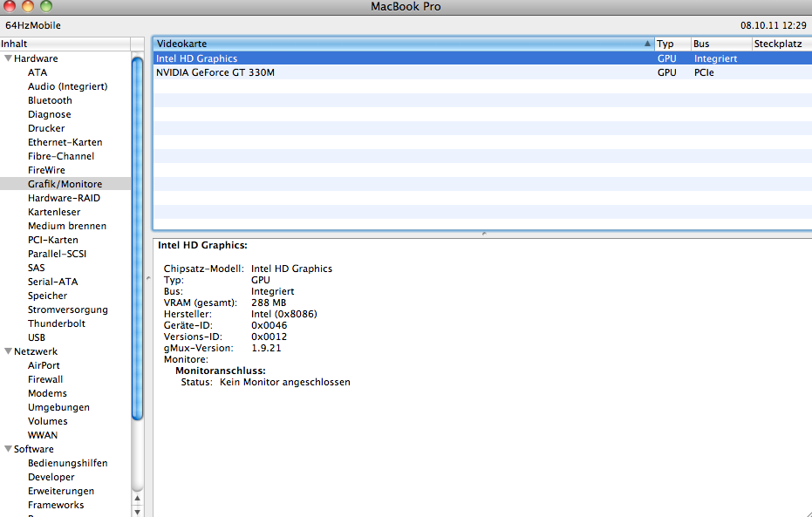The height and width of the screenshot is (517, 812).
Task: Zoom window with green button
Action: click(46, 6)
